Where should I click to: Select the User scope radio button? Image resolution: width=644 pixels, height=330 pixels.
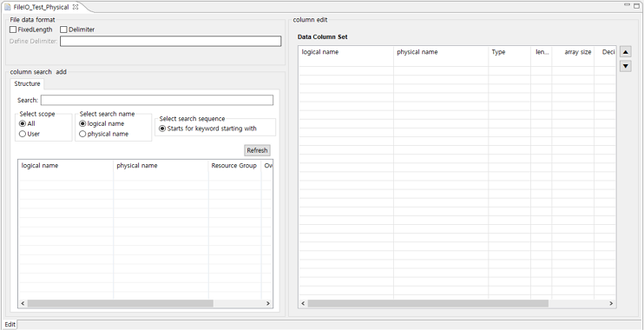[x=23, y=134]
